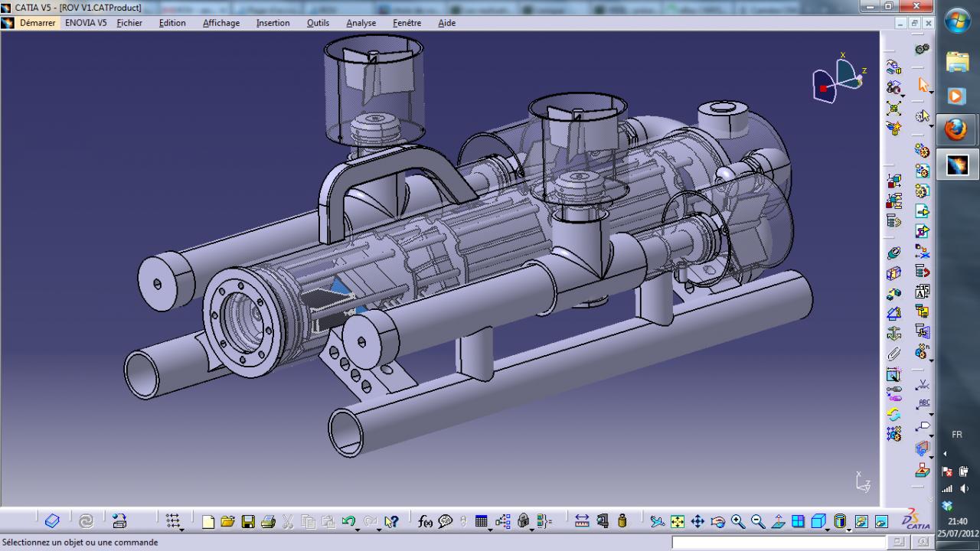Open the Outils menu
This screenshot has height=551, width=980.
tap(318, 23)
